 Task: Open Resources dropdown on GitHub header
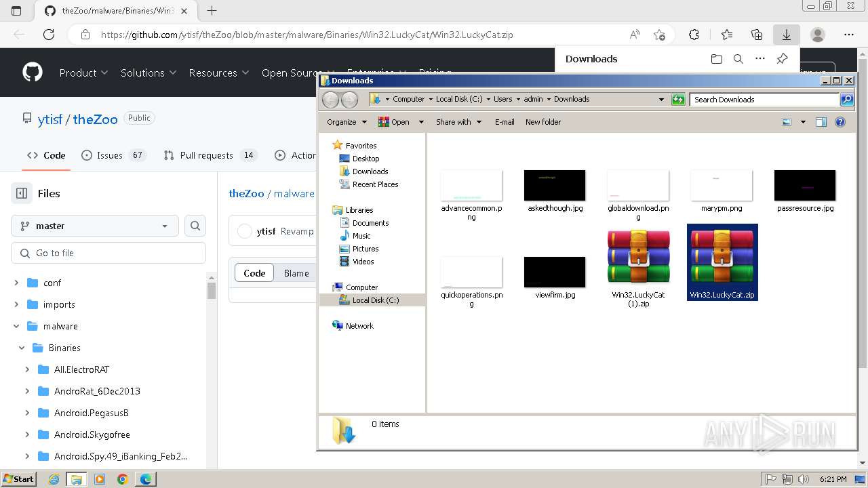219,73
